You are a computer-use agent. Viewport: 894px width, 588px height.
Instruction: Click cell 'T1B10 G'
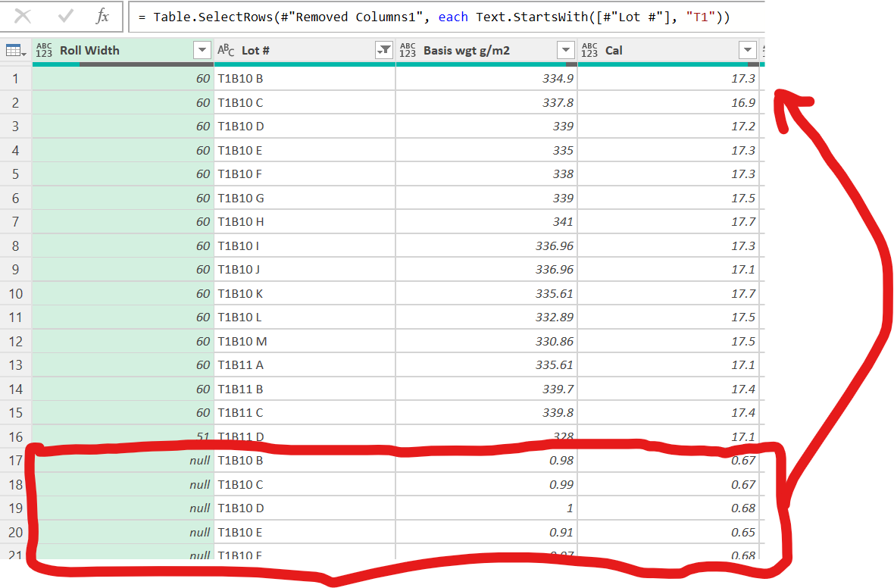click(305, 198)
